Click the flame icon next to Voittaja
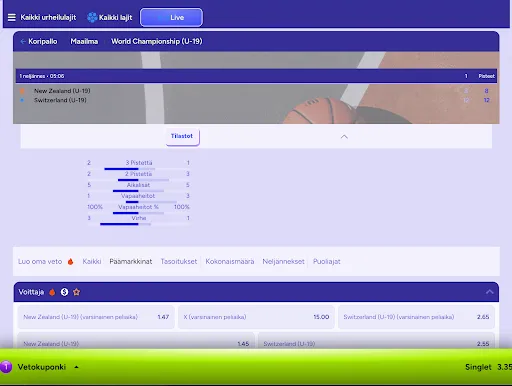 tap(52, 292)
